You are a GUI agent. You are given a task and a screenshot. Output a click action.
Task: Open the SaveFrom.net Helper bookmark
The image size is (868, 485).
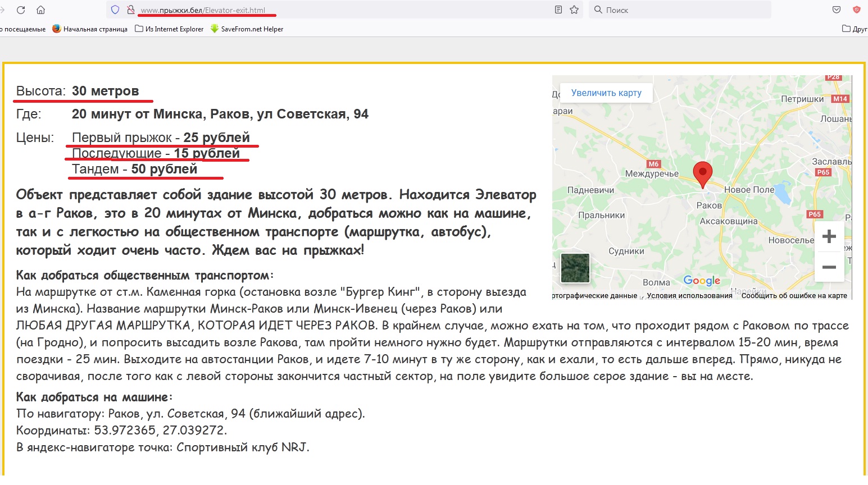point(247,29)
